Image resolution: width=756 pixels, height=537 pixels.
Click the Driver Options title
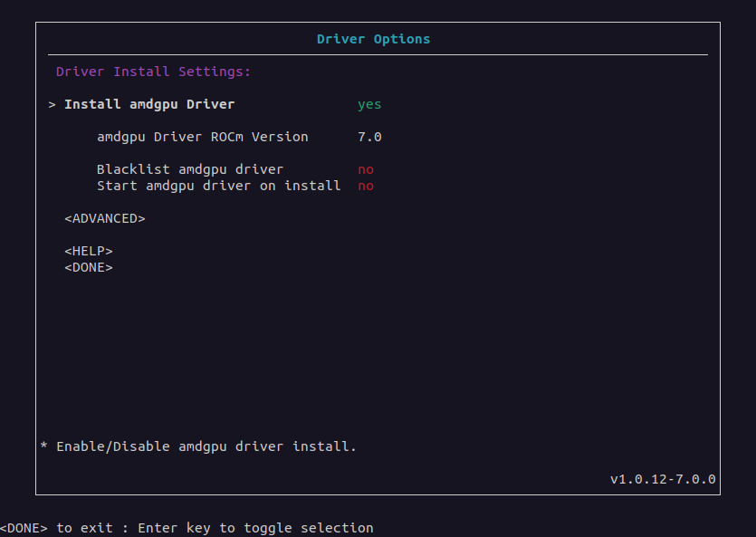(373, 39)
